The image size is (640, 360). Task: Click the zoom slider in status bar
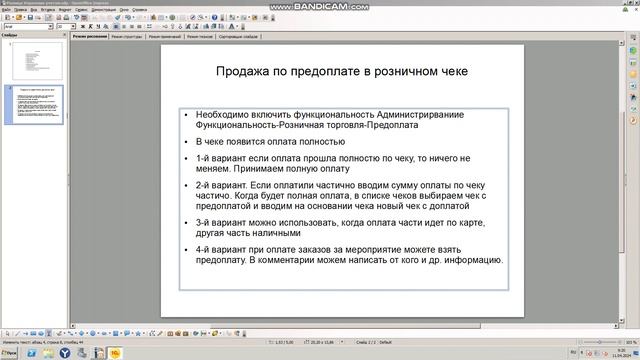(x=600, y=342)
